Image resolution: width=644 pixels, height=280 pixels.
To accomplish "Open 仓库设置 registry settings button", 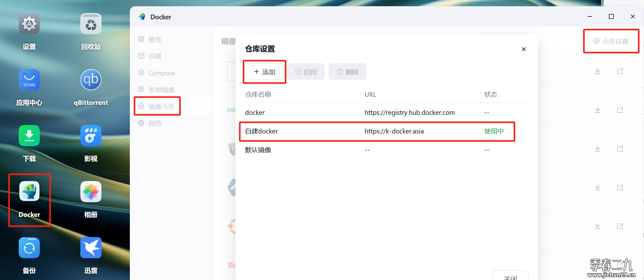I will pos(611,41).
